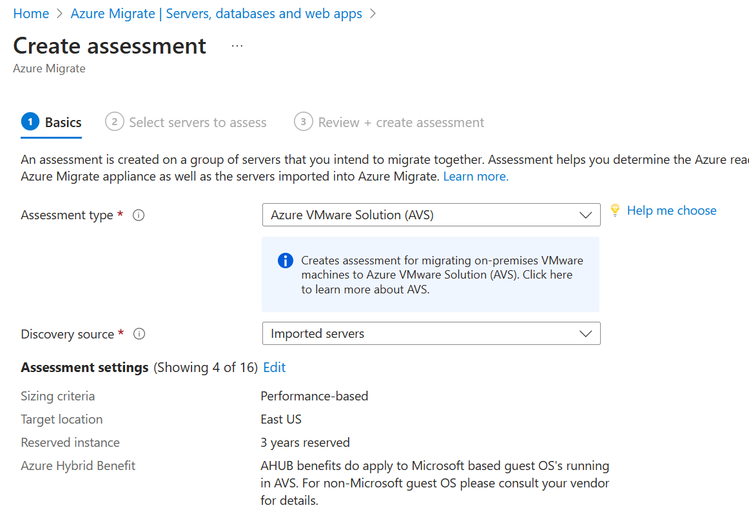Viewport: 749px width, 532px height.
Task: Click the Create assessment page heading
Action: pos(110,46)
